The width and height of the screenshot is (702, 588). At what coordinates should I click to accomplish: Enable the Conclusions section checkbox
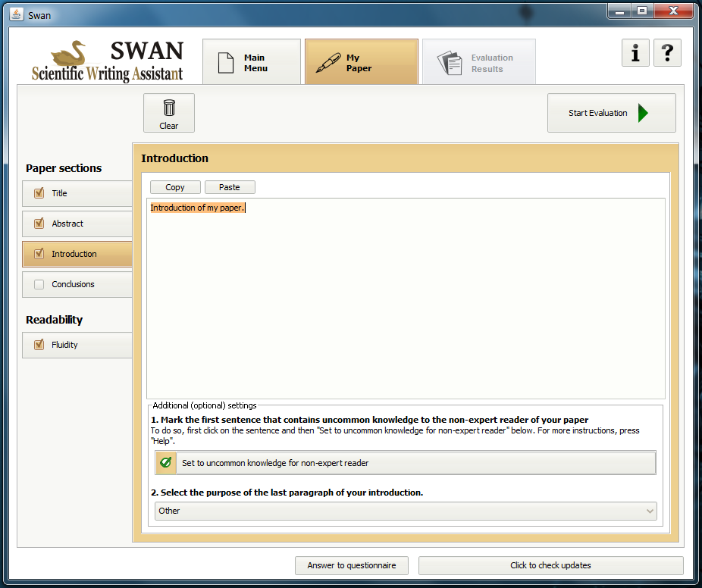click(39, 284)
